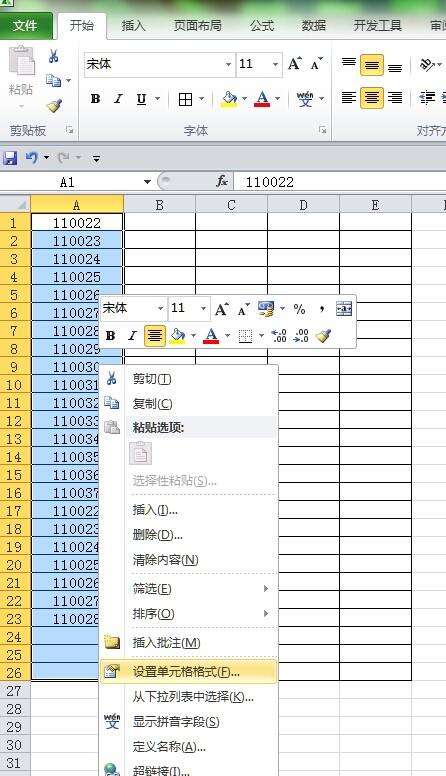Click the Paste clipboard icon in ribbon
Screen dimensions: 446x776
[x=21, y=62]
